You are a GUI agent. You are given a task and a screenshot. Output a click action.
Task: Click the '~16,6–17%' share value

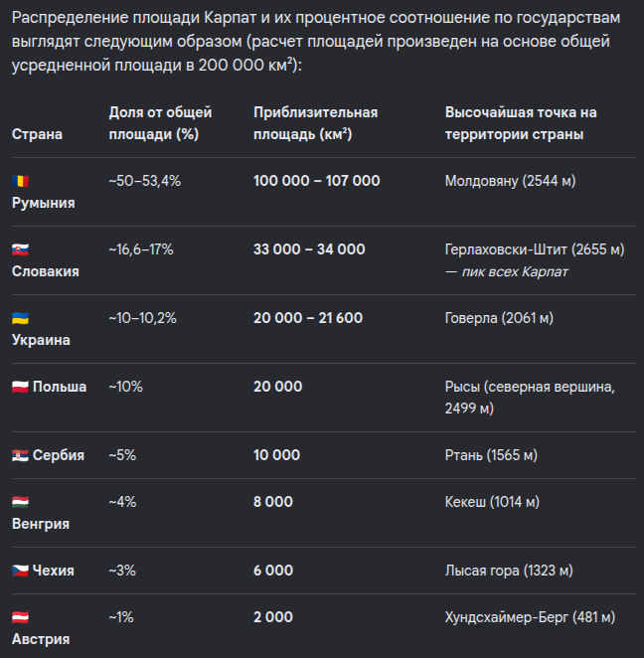141,249
